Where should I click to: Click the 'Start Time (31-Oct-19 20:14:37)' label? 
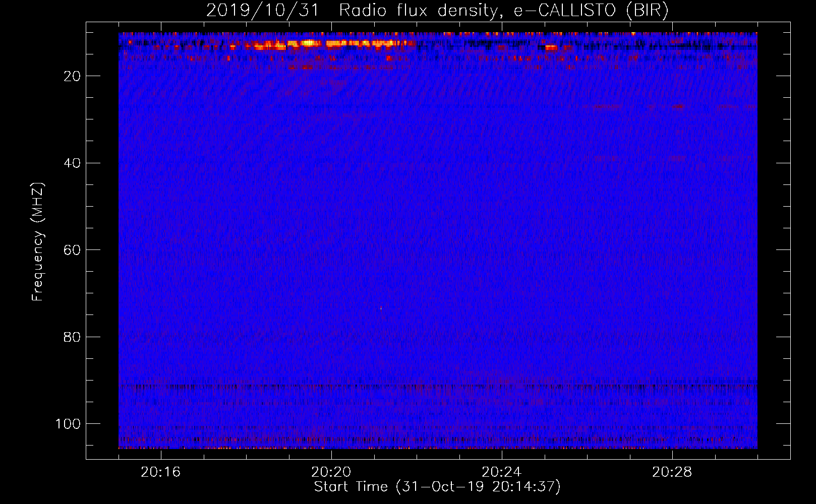pos(437,487)
